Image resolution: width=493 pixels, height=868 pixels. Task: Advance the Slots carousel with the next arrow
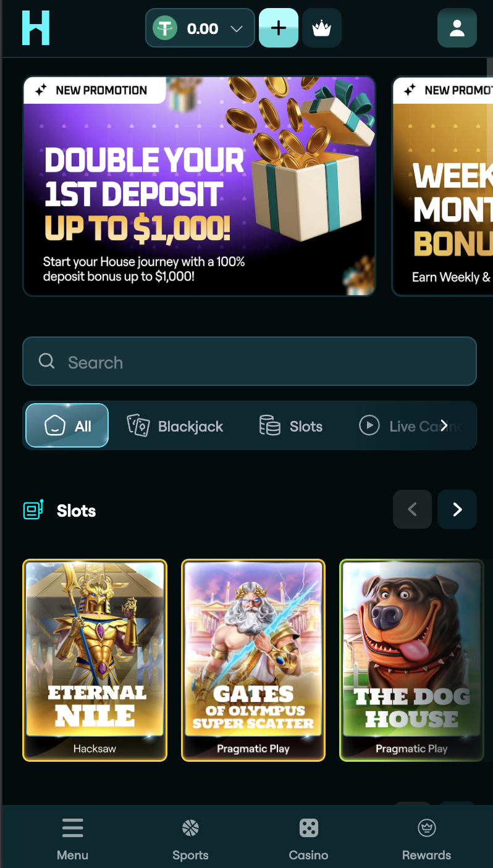coord(457,509)
